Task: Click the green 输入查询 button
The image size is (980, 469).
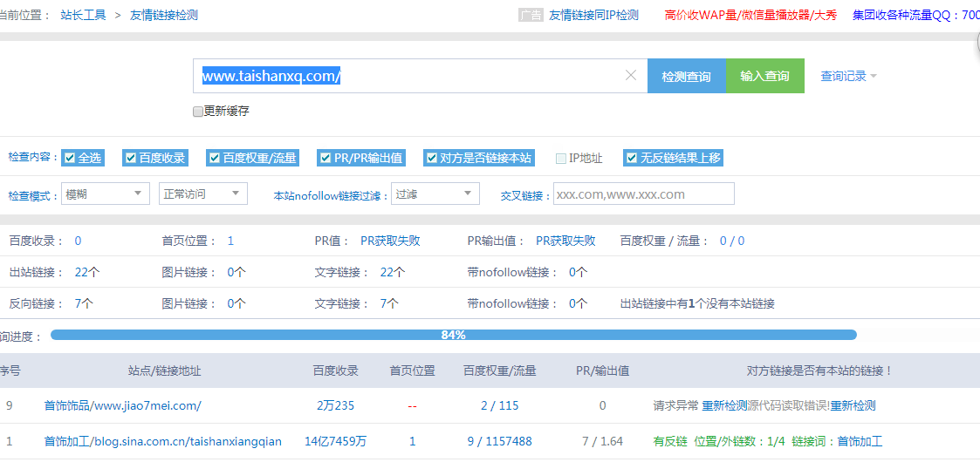Action: click(764, 77)
